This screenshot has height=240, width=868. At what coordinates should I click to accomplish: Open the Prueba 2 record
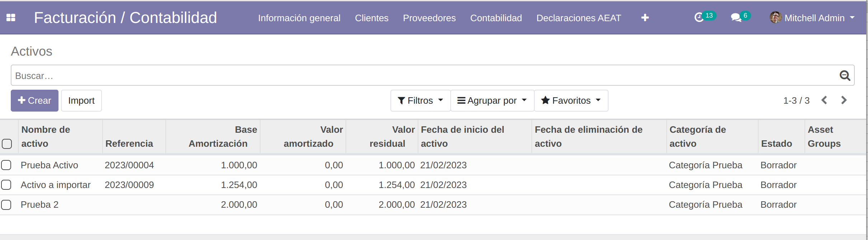[x=39, y=204]
